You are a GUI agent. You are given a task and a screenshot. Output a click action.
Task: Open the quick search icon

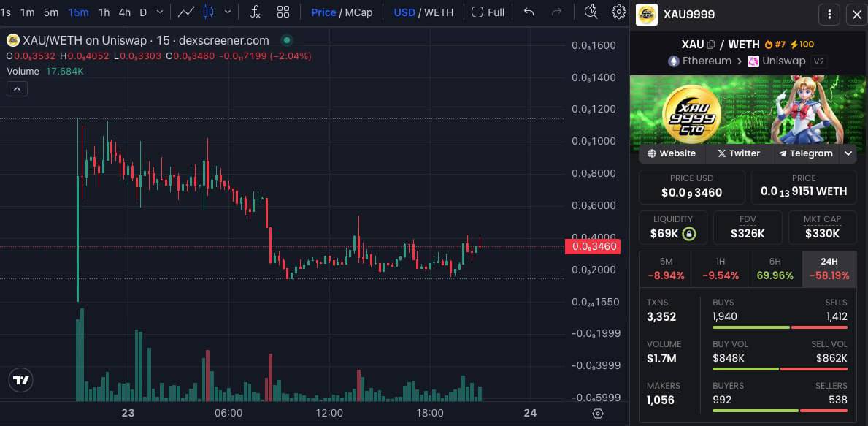pyautogui.click(x=591, y=12)
